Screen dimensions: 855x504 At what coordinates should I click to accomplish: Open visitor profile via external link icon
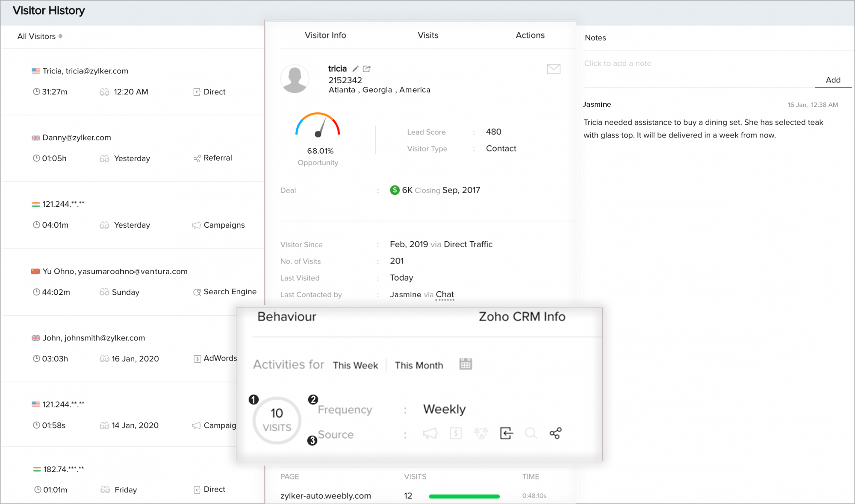pos(367,69)
